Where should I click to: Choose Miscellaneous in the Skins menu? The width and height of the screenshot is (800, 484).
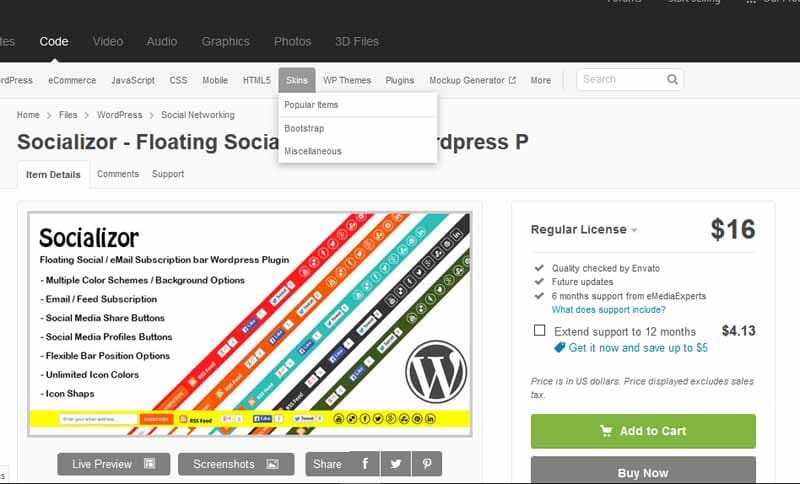pyautogui.click(x=313, y=151)
